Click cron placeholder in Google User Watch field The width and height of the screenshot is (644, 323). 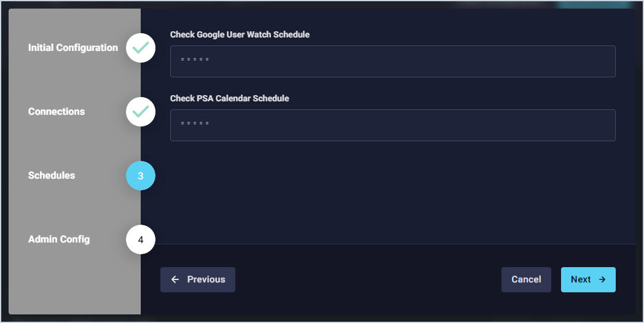pyautogui.click(x=195, y=61)
